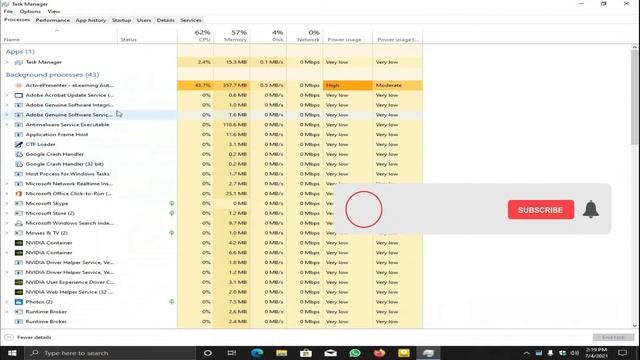Open the Mail app from the taskbar
This screenshot has height=360, width=640.
pos(330,353)
